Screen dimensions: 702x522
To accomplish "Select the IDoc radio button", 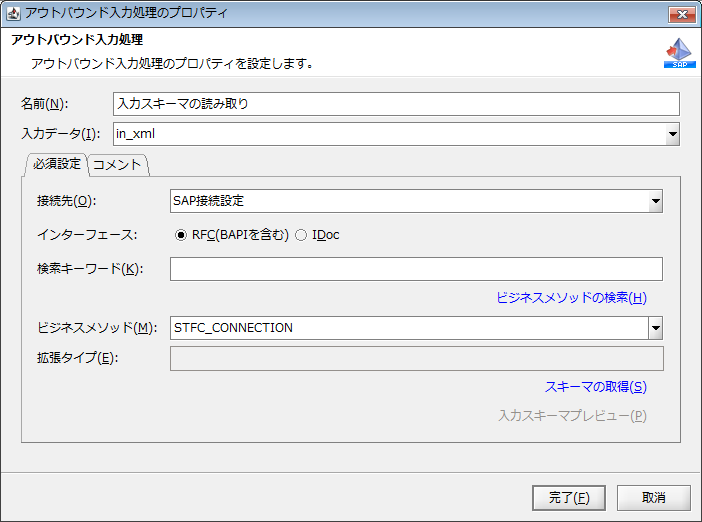I will 301,235.
